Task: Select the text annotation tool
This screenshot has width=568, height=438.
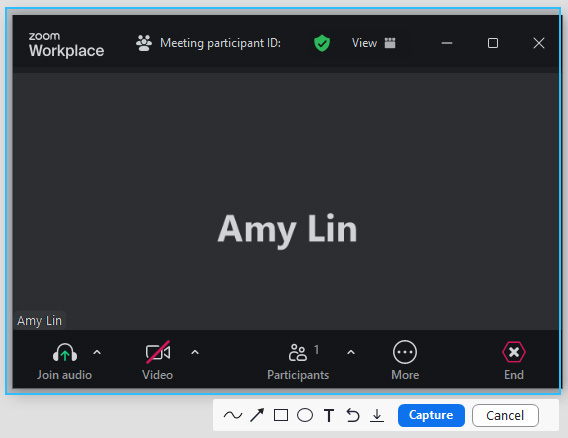Action: pos(329,416)
